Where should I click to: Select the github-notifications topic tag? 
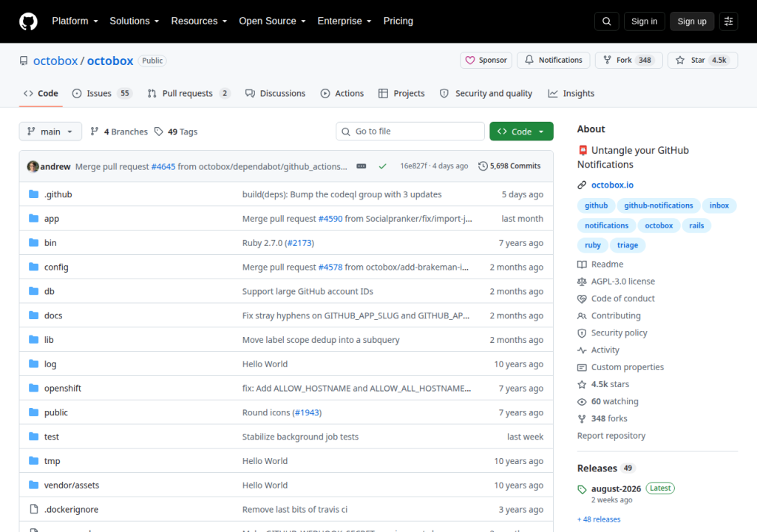tap(659, 205)
